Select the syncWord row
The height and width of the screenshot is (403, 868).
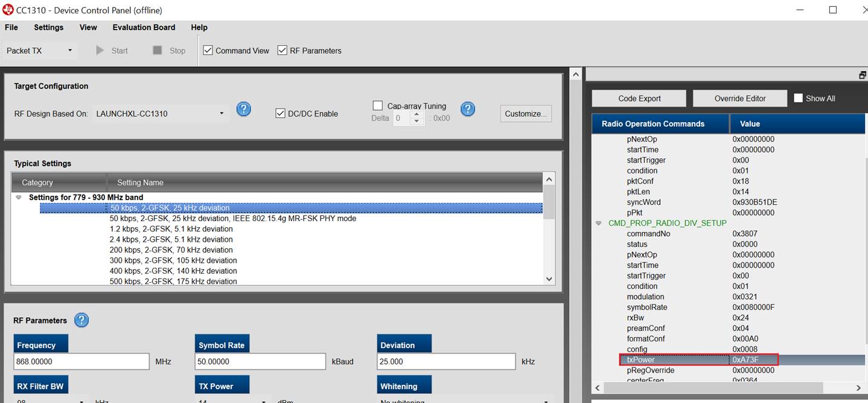[x=729, y=202]
